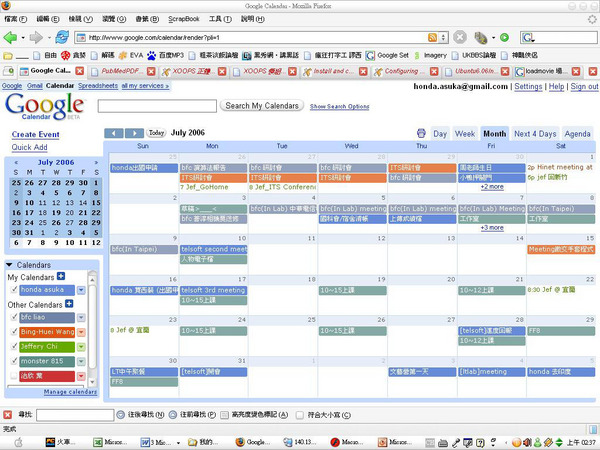Add calendar with Other Calendars plus icon
600x450 pixels.
pos(69,304)
